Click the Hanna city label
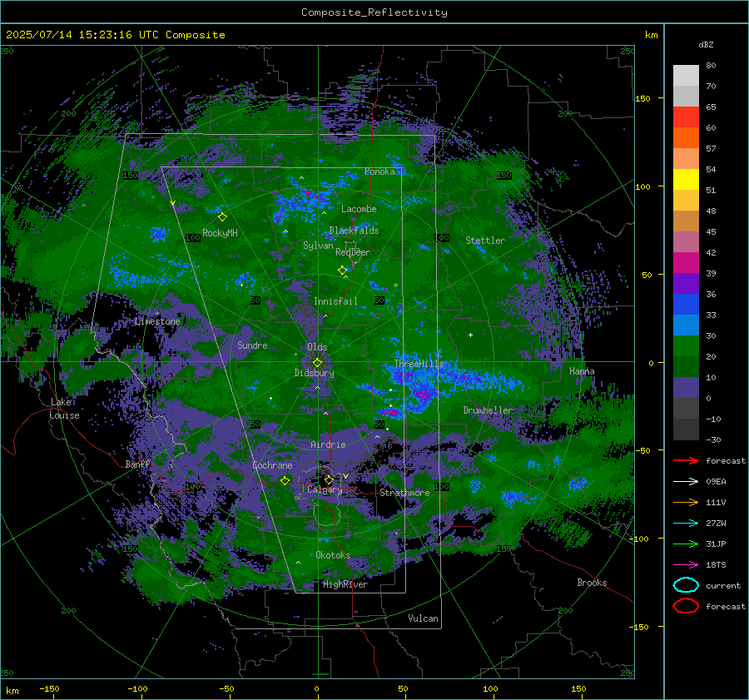This screenshot has height=700, width=749. pos(582,371)
